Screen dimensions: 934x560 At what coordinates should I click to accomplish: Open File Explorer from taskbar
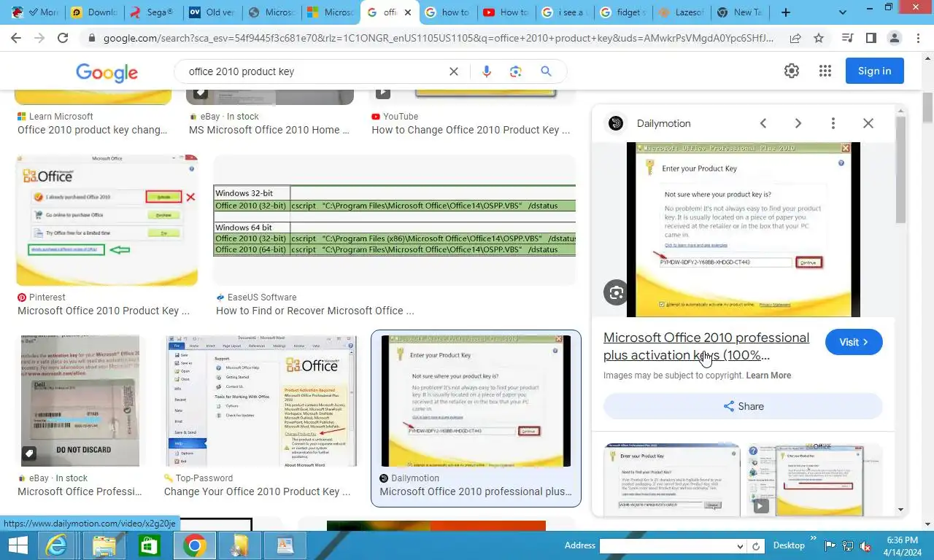pos(104,545)
